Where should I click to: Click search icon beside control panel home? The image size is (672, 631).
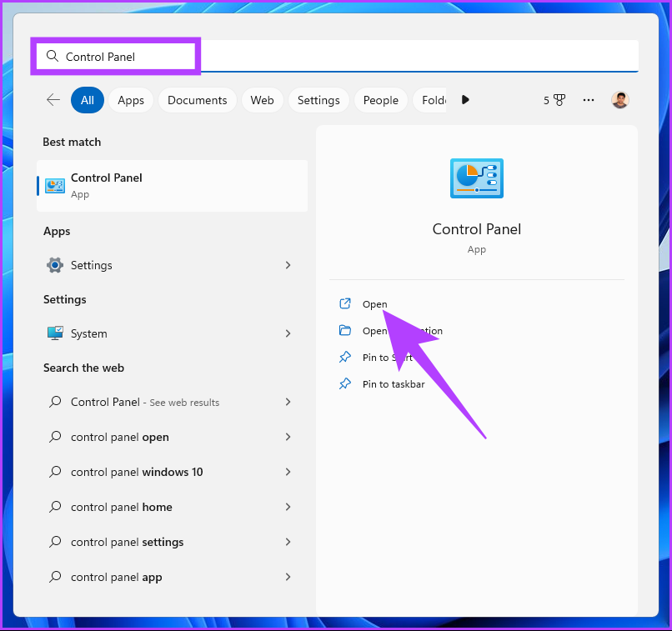tap(55, 507)
